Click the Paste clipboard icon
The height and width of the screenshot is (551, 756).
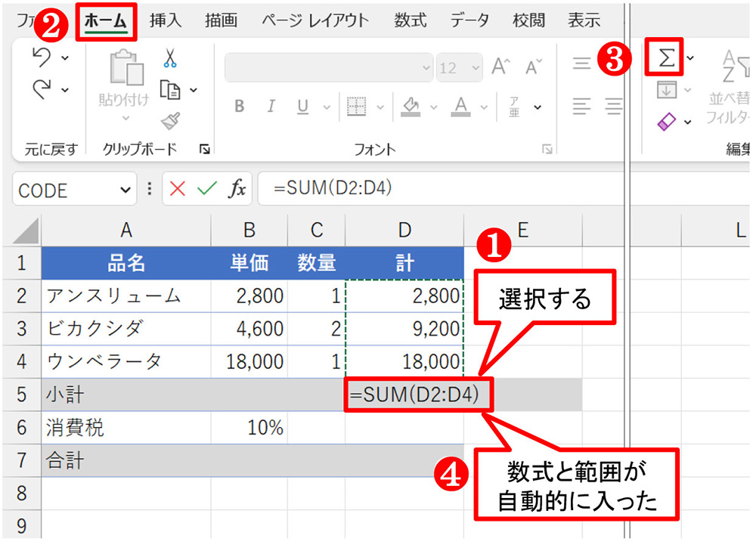click(125, 67)
